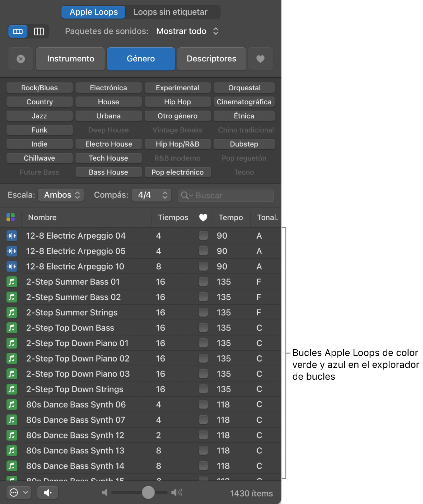Filter by Rock/Blues genre

pyautogui.click(x=39, y=88)
